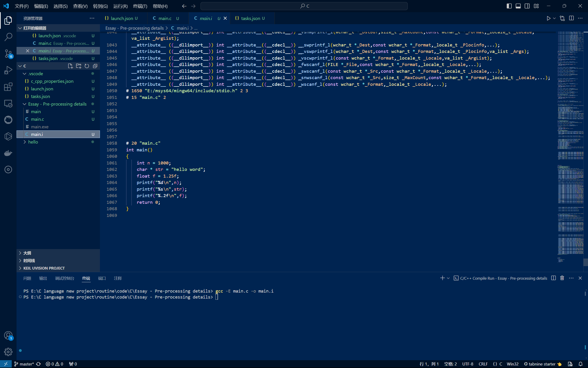Open new terminal profile dropdown
The image size is (588, 368).
(x=448, y=278)
